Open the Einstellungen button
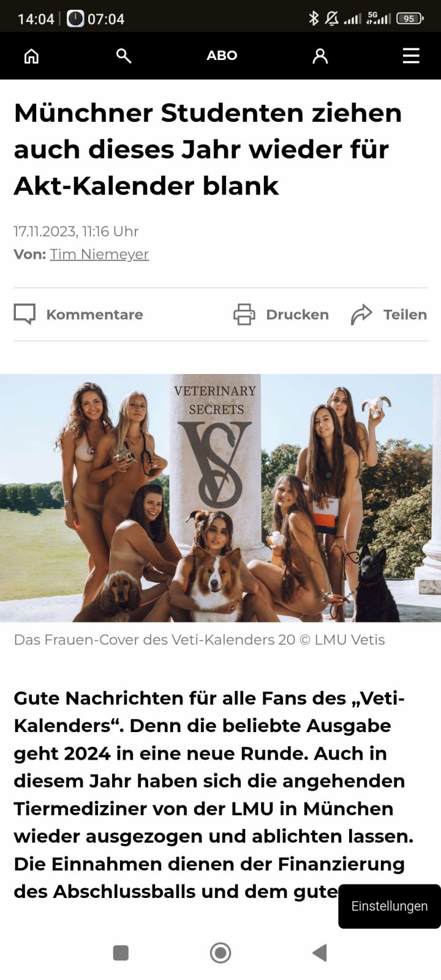Image resolution: width=441 pixels, height=980 pixels. pos(390,906)
